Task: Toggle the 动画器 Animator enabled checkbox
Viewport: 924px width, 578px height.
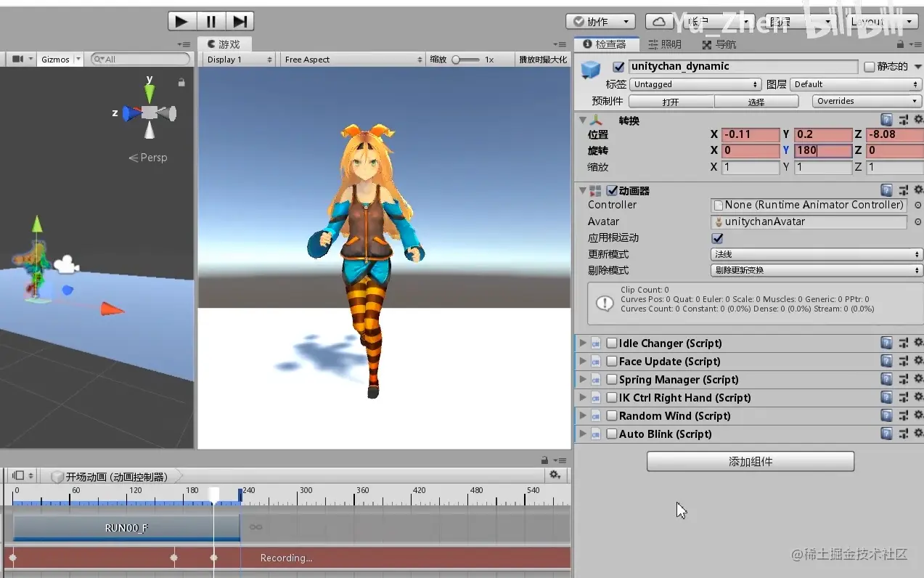Action: [x=612, y=190]
